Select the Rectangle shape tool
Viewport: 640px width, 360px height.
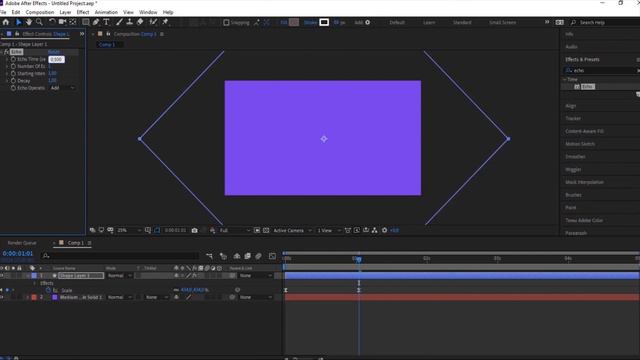[86, 22]
